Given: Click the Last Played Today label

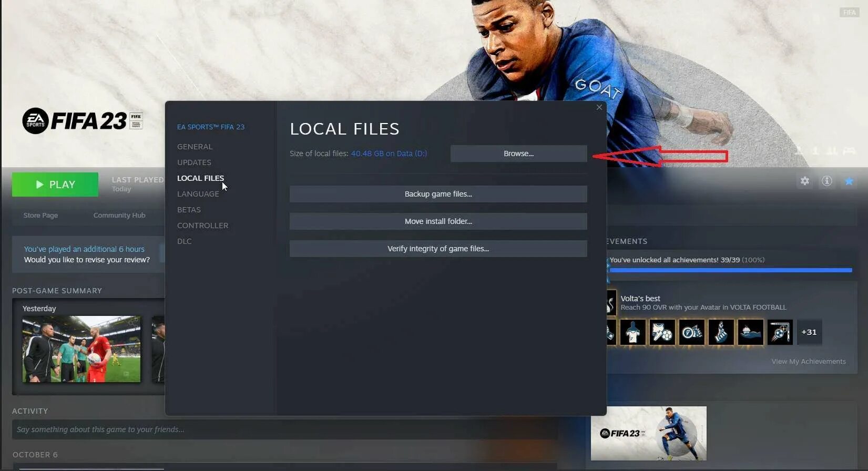Looking at the screenshot, I should (138, 184).
